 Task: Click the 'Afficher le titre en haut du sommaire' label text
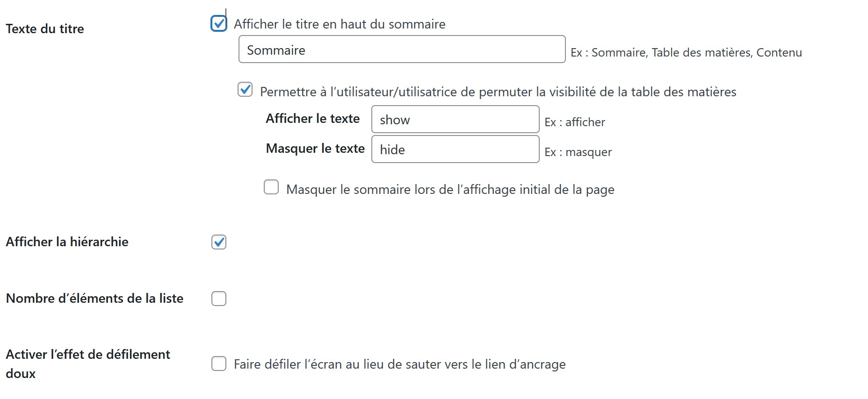(x=340, y=24)
